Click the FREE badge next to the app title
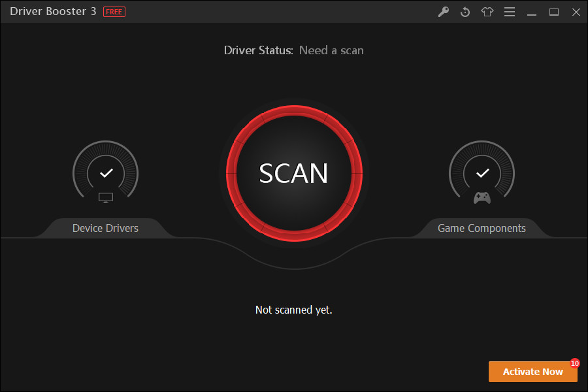 pos(114,11)
